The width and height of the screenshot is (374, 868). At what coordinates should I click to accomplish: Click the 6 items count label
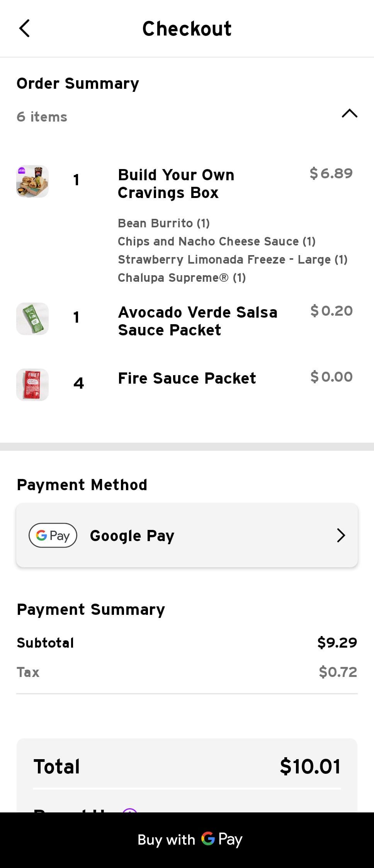coord(42,117)
